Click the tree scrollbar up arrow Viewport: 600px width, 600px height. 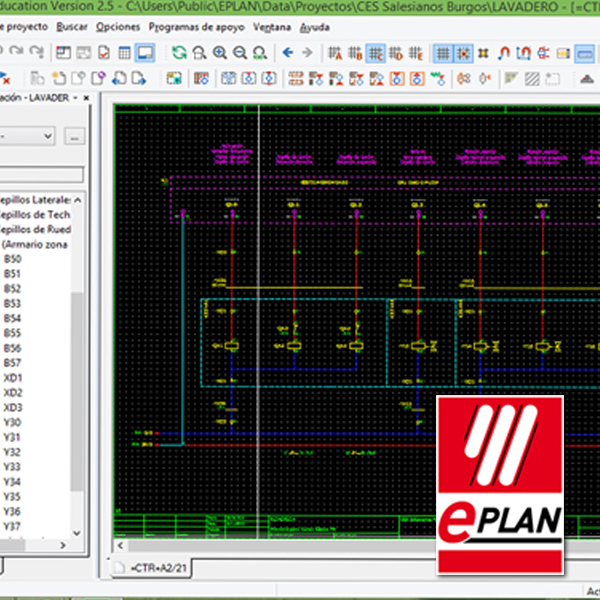[77, 200]
